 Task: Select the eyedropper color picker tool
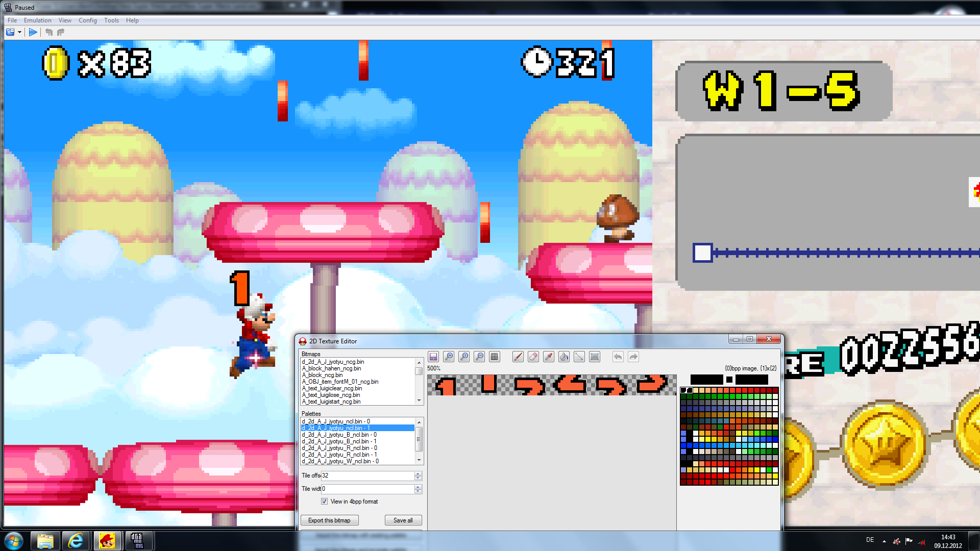click(x=548, y=357)
